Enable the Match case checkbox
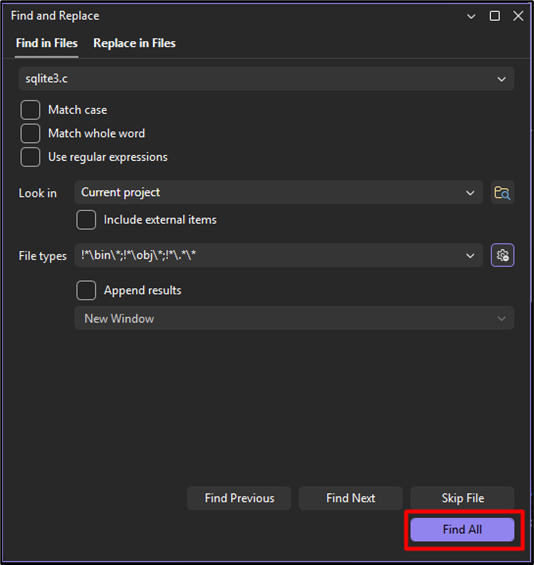 30,110
